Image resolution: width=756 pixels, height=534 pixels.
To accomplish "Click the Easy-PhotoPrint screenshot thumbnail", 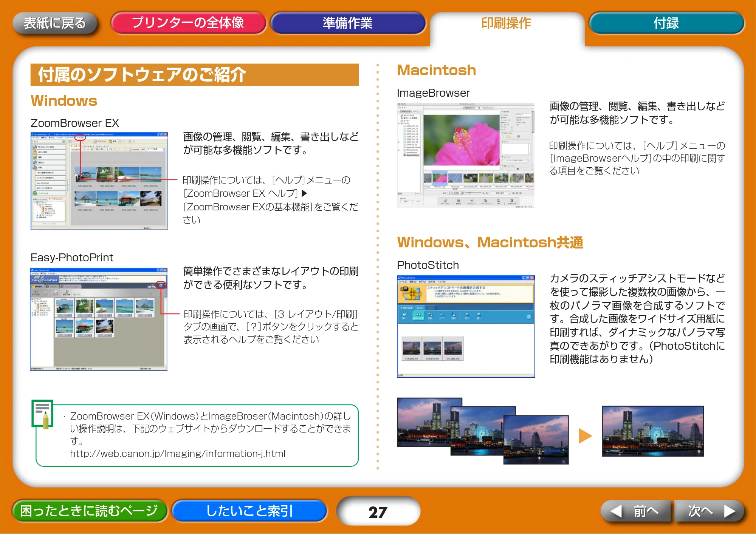I will pos(99,319).
